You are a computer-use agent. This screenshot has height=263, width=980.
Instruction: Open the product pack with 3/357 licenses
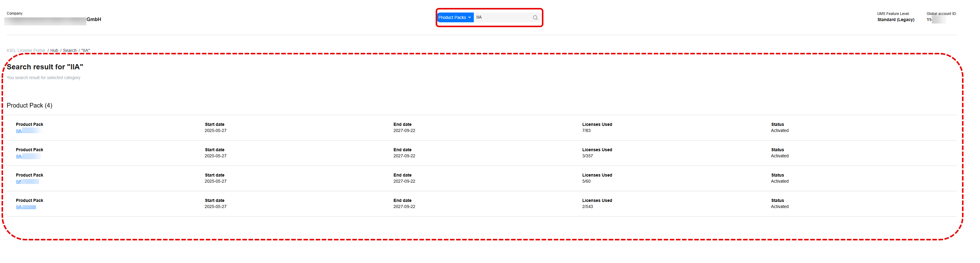pyautogui.click(x=28, y=156)
